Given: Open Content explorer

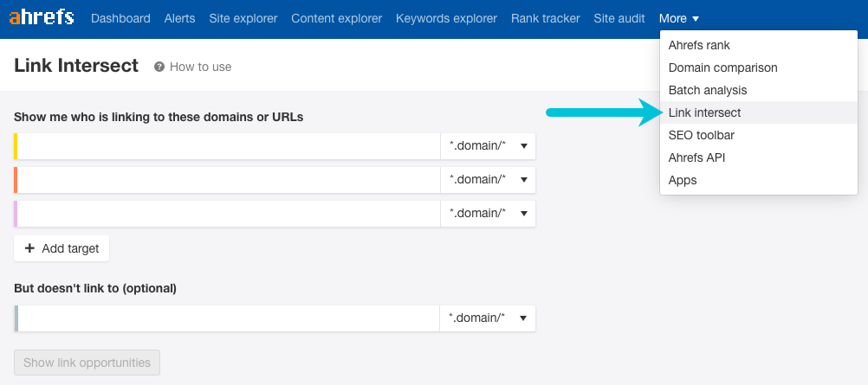Looking at the screenshot, I should pyautogui.click(x=337, y=18).
